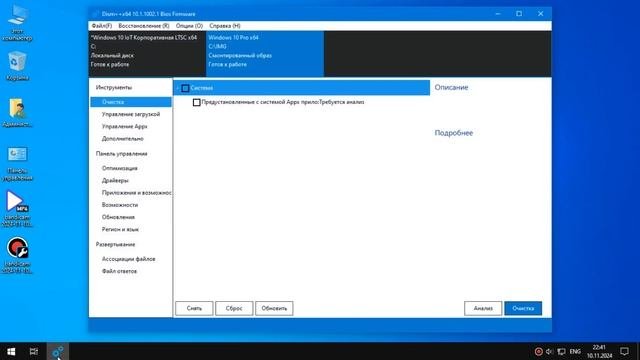Select Очистка in the tools sidebar
This screenshot has height=360, width=640.
click(131, 102)
